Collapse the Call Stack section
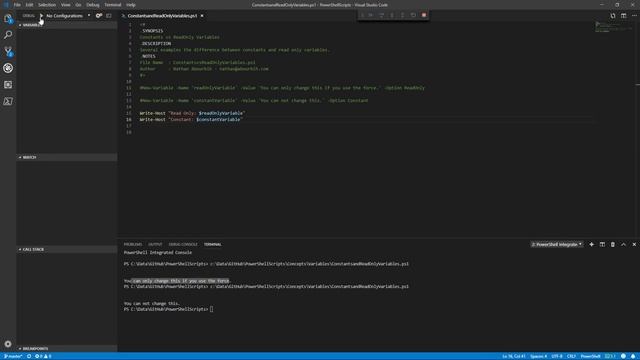Viewport: 640px width, 360px height. tap(67, 249)
